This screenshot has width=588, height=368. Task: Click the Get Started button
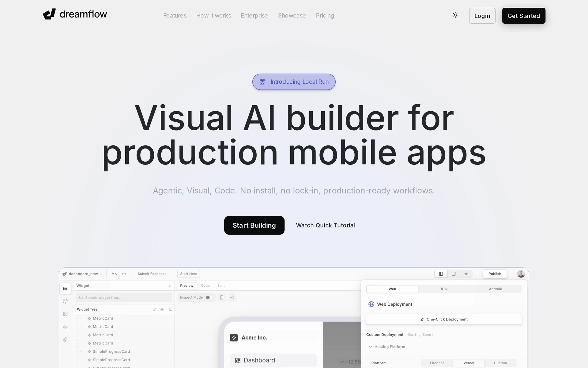point(524,16)
